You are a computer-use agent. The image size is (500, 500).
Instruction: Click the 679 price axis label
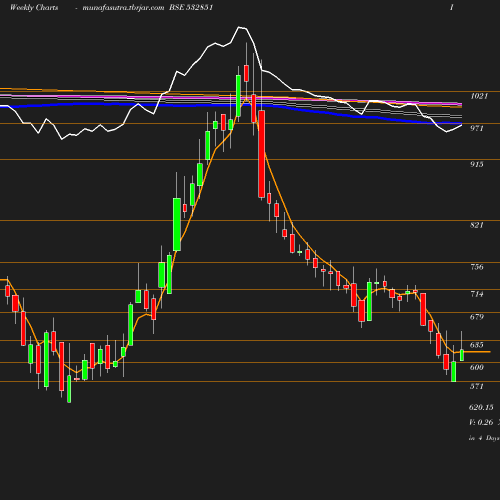(x=476, y=317)
